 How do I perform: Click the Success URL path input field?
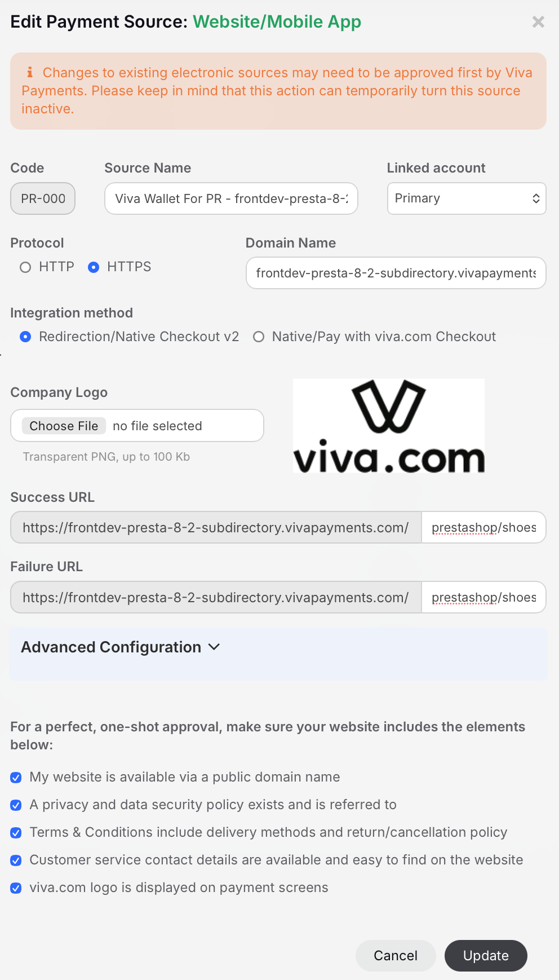click(x=483, y=527)
